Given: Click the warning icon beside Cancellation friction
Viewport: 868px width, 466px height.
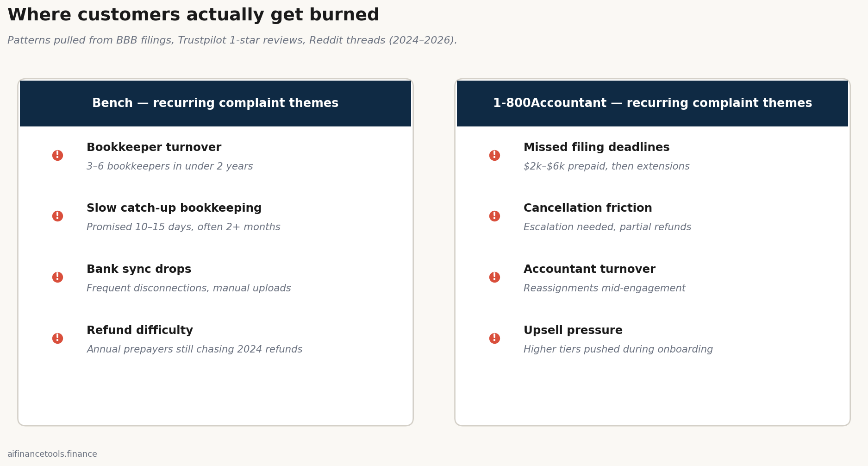Looking at the screenshot, I should (x=494, y=216).
